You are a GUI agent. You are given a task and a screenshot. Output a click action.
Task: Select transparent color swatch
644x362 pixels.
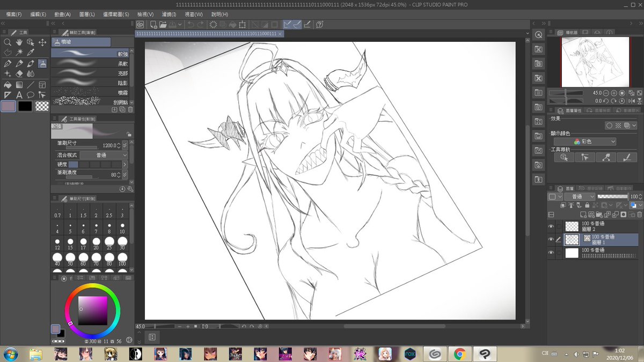pyautogui.click(x=42, y=106)
